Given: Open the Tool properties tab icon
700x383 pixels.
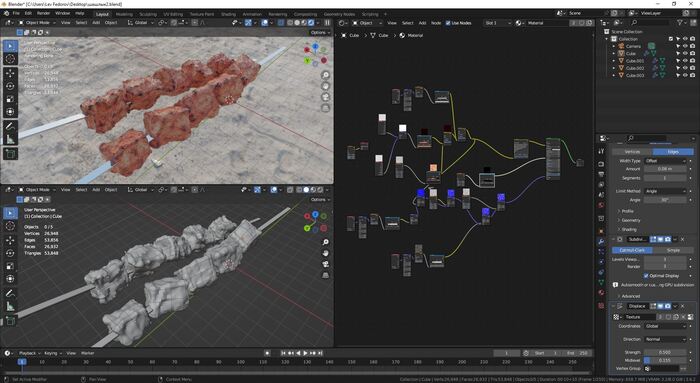Looking at the screenshot, I should [601, 152].
